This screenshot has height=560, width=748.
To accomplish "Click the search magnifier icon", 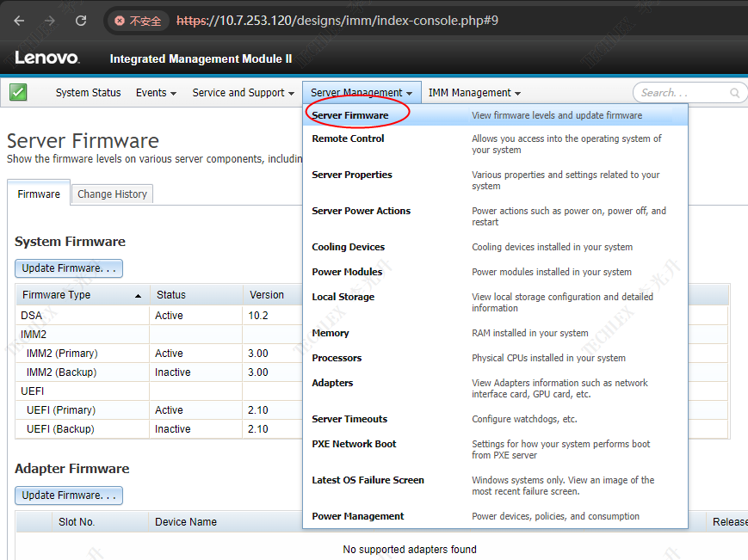I will point(735,93).
